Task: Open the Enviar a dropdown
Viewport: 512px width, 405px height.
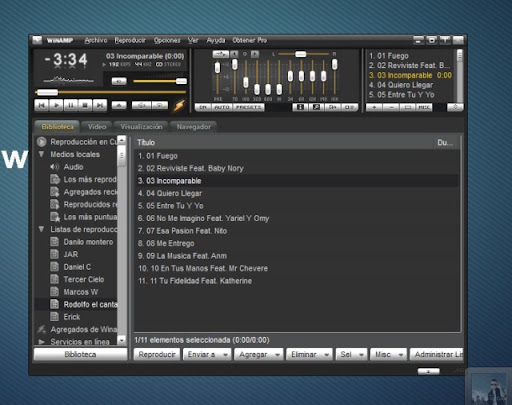Action: 207,354
